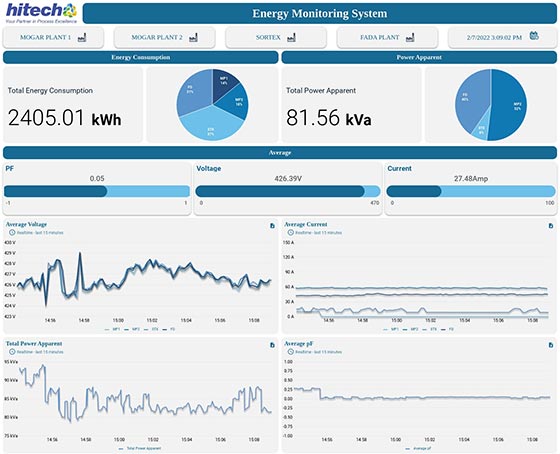
Task: Click the 2/7/2022 date time box
Action: [x=502, y=37]
